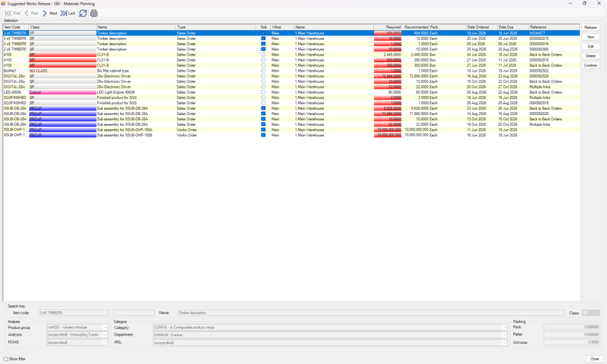Toggle Sub checkbox for reference 0000000016 row
607x364 pixels.
tap(263, 44)
